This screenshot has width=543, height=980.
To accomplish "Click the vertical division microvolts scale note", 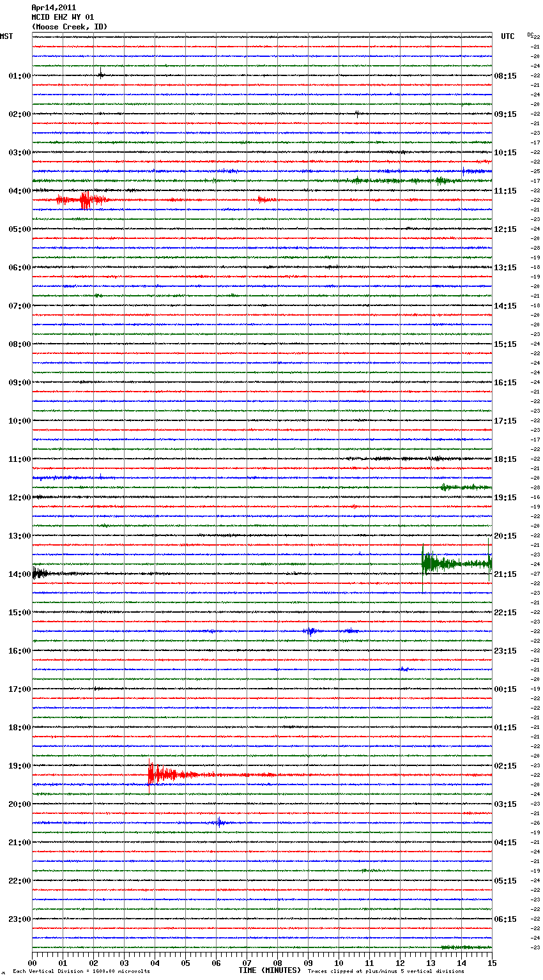I will 81,972.
